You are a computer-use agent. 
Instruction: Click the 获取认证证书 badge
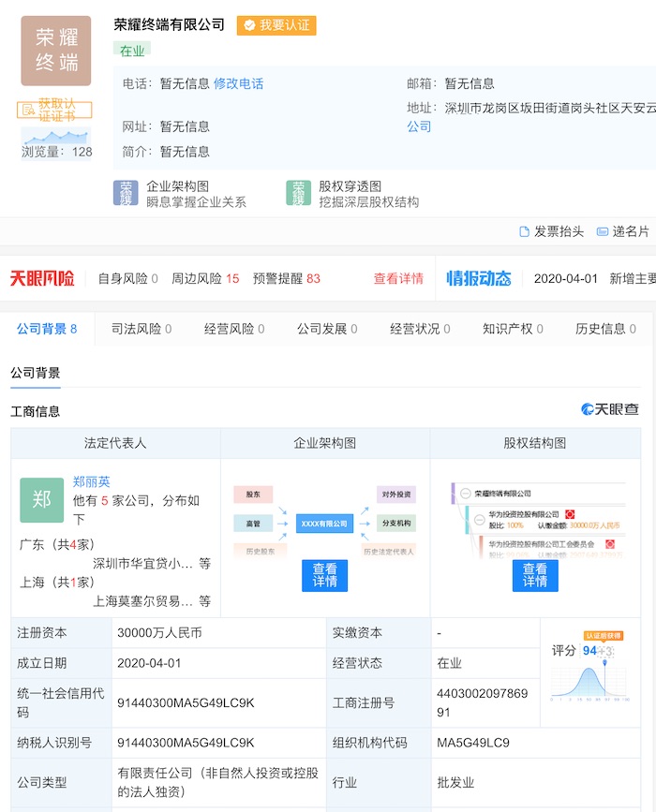pos(54,110)
